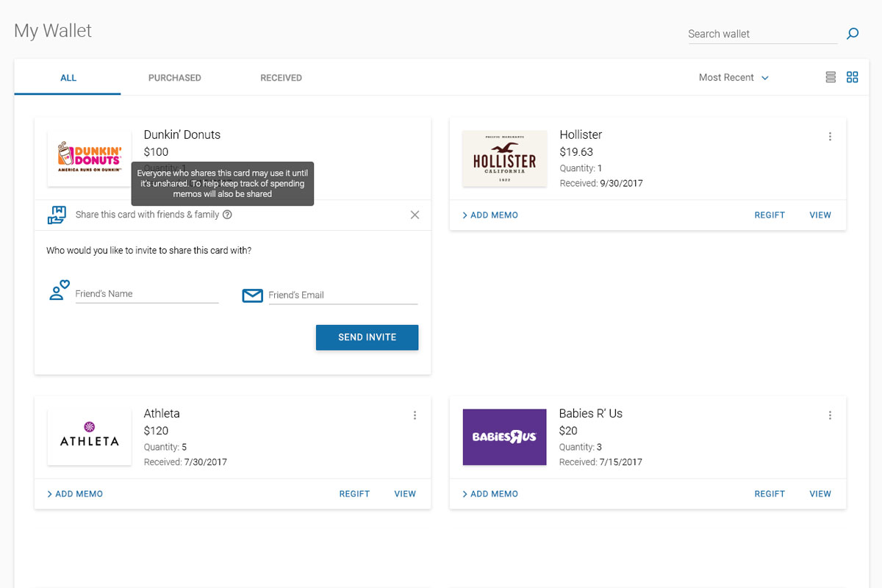Click the $19.63 Hollister balance

tap(576, 152)
